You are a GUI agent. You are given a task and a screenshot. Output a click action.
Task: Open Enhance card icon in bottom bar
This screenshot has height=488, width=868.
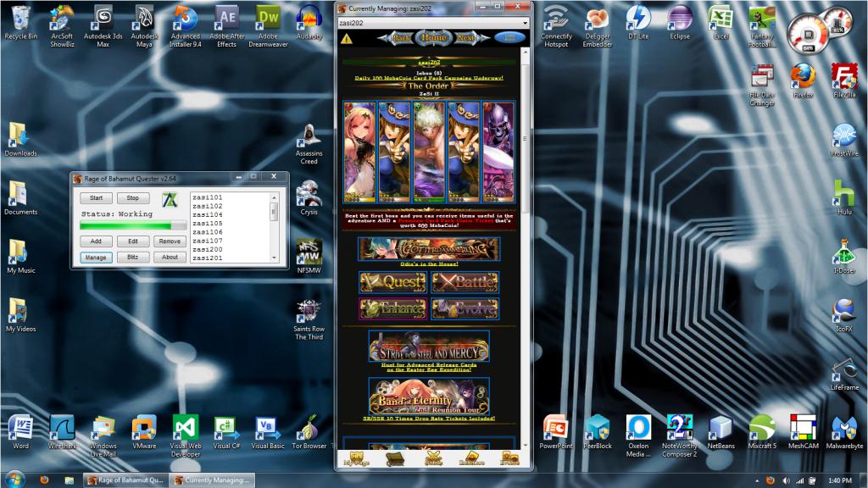pos(471,458)
